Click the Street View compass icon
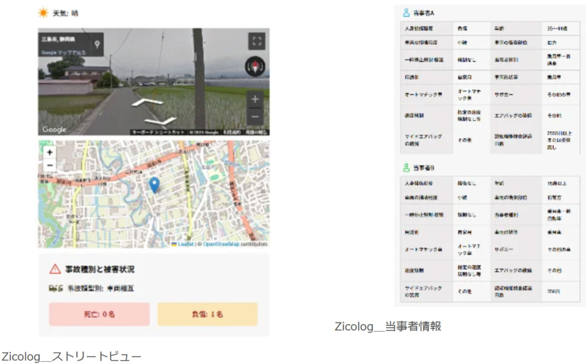 [x=254, y=67]
